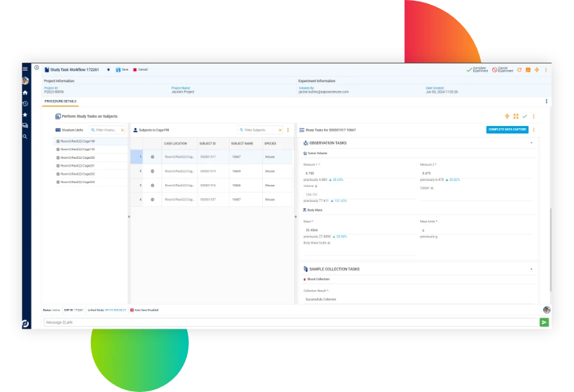Send the ELaiN message with the green arrow icon
Image resolution: width=574 pixels, height=392 pixels.
(545, 322)
